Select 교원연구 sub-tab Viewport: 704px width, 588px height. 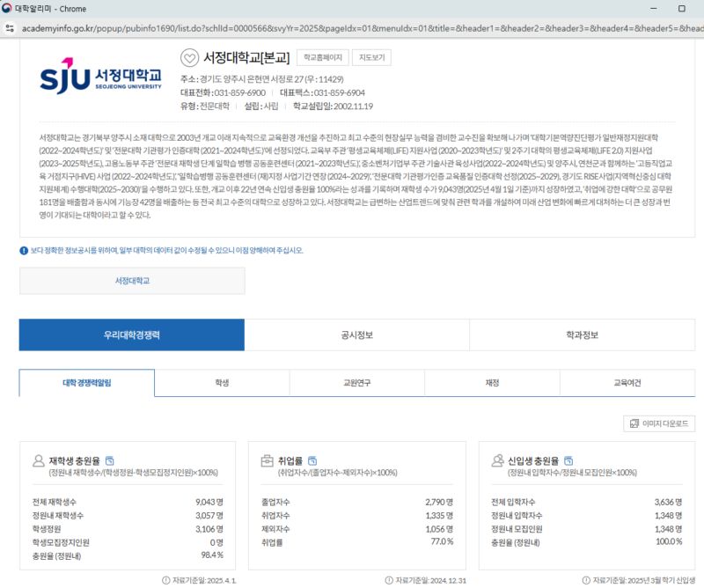click(x=357, y=383)
